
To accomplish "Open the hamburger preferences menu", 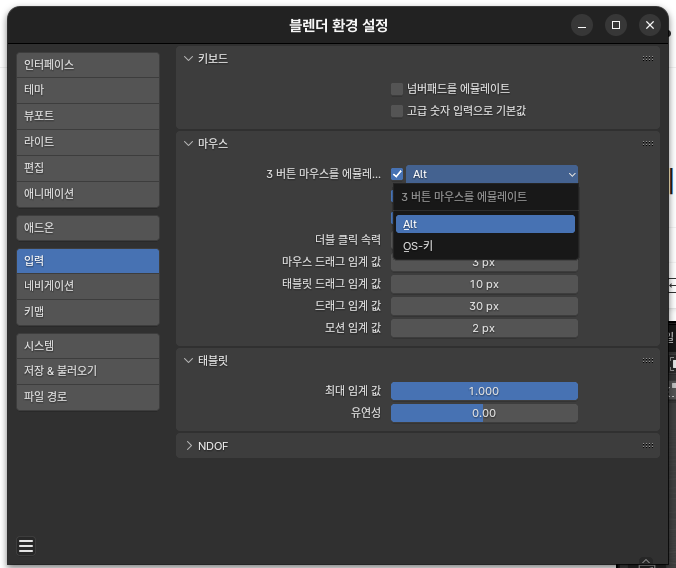I will pos(26,546).
